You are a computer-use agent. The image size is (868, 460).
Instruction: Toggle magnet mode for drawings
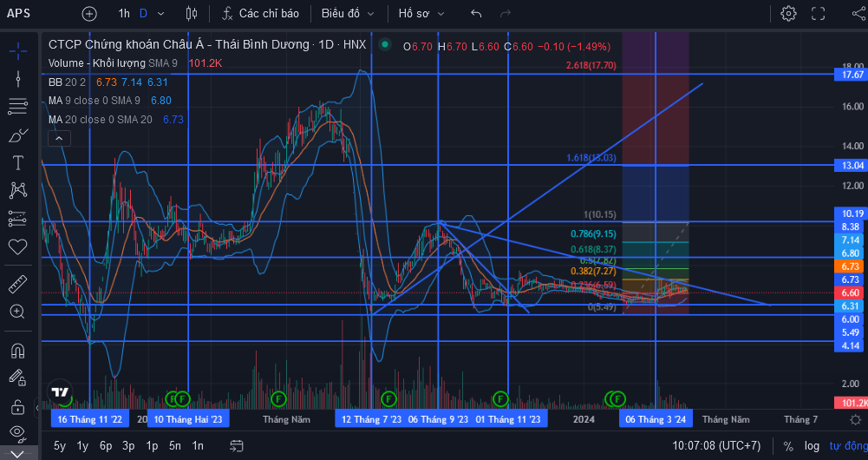(17, 351)
